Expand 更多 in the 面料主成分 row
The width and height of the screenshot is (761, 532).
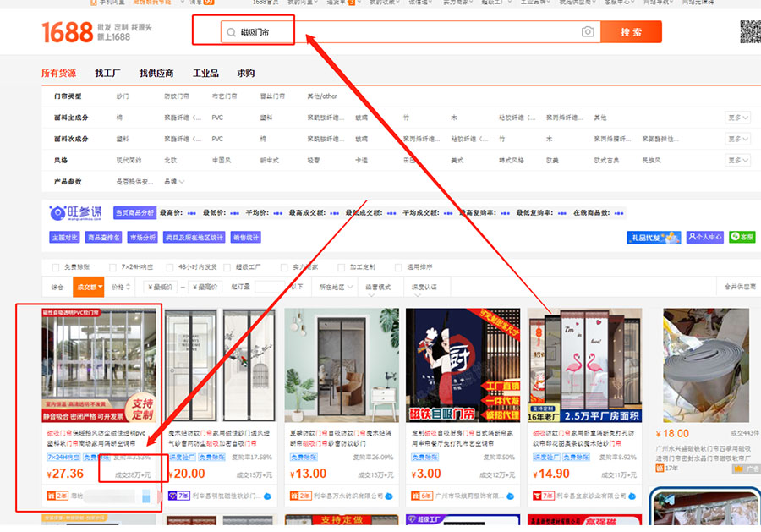[737, 118]
